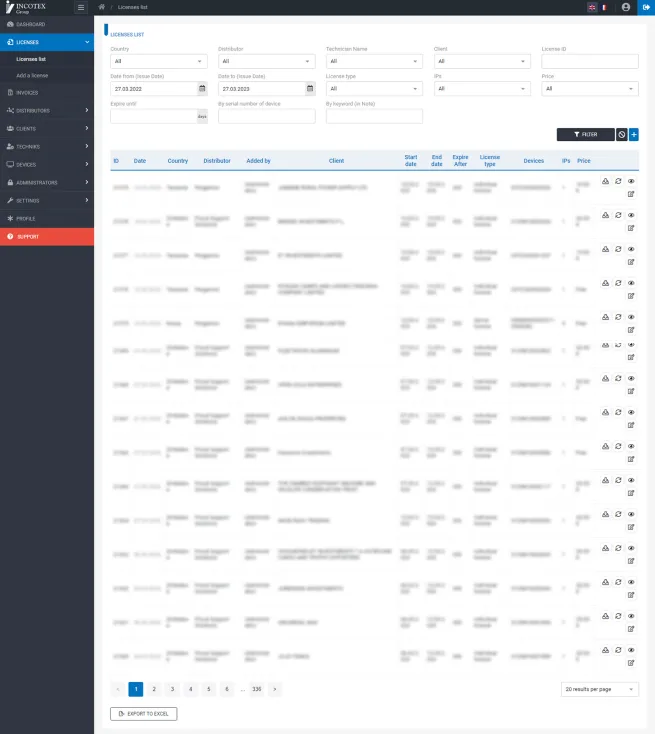Open calendar for Date from field
655x734 pixels.
202,88
